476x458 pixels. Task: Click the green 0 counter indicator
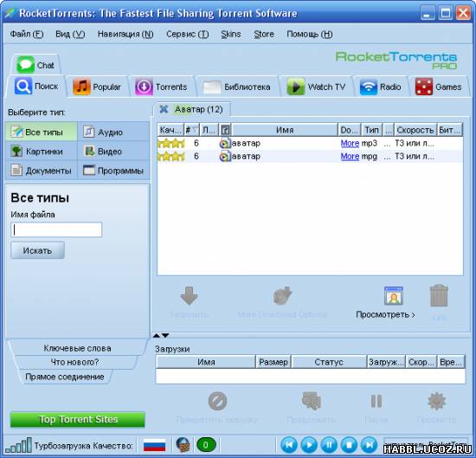206,445
